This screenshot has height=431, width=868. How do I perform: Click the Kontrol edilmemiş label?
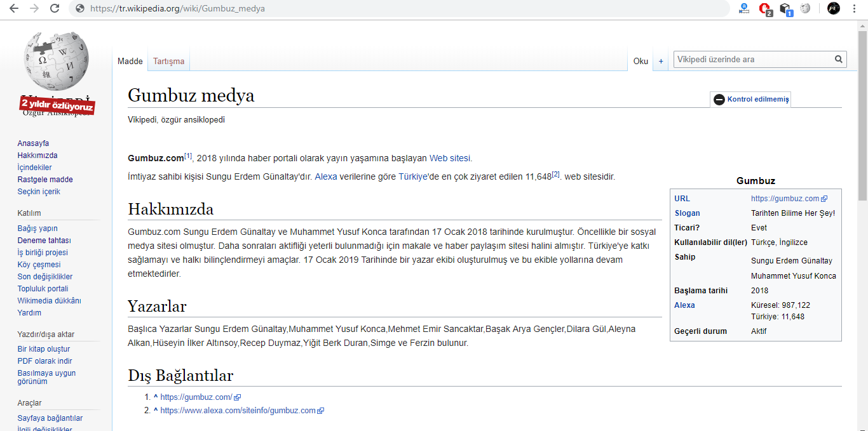[x=758, y=100]
